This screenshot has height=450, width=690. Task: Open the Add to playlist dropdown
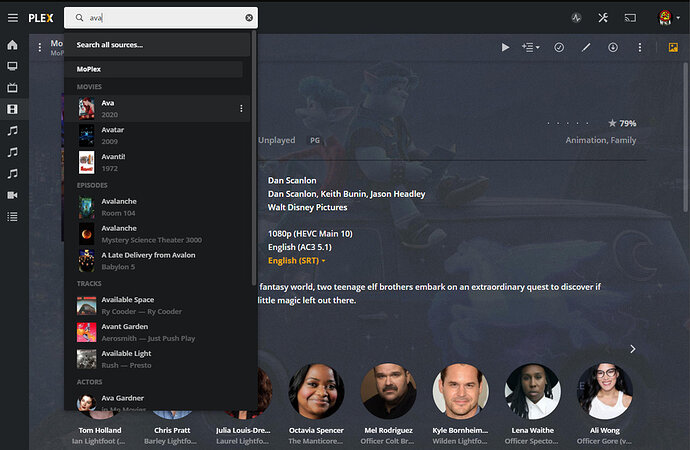click(x=531, y=47)
